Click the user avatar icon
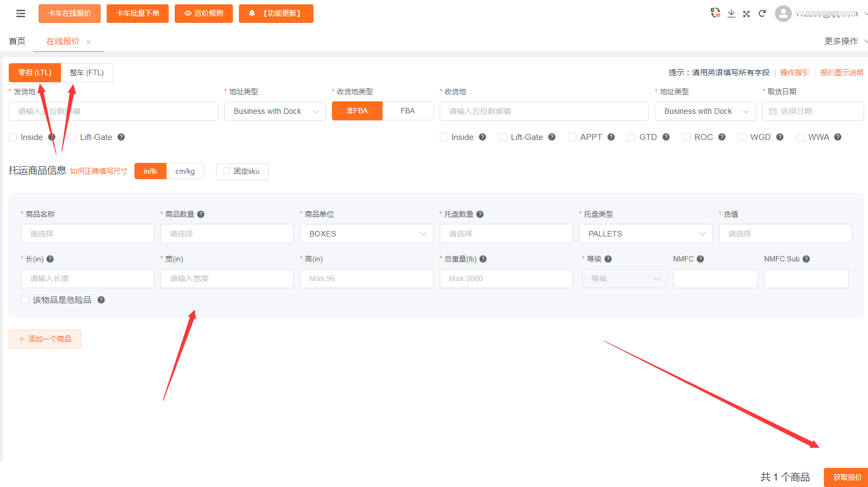868x487 pixels. (783, 14)
